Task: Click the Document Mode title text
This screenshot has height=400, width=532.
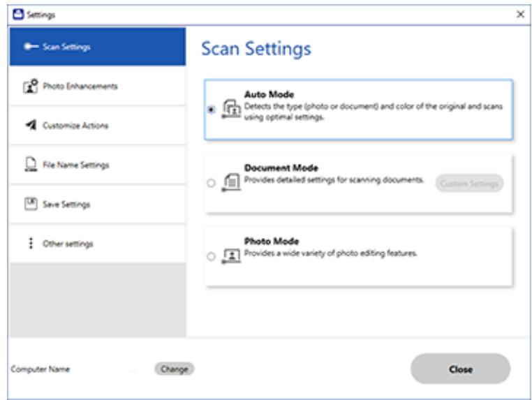Action: click(x=281, y=168)
